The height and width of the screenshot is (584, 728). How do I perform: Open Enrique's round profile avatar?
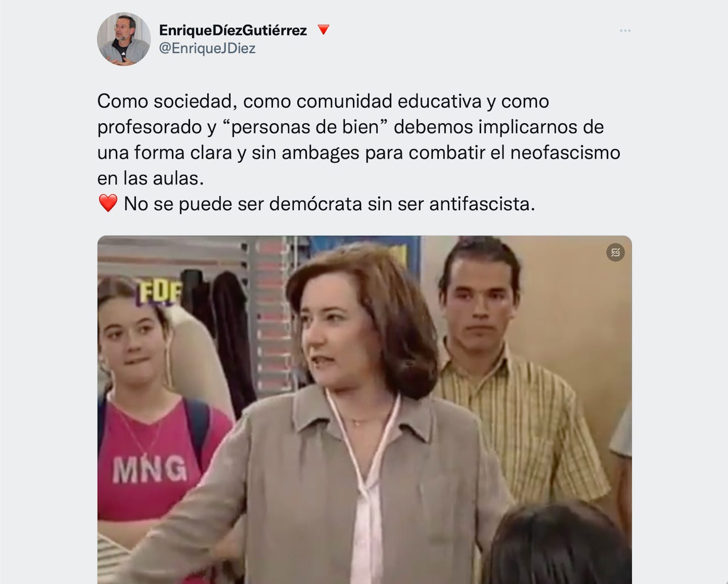point(124,39)
